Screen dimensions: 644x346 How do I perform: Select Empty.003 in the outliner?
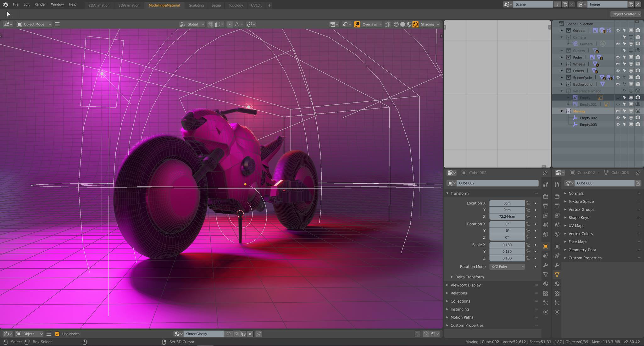(x=588, y=125)
